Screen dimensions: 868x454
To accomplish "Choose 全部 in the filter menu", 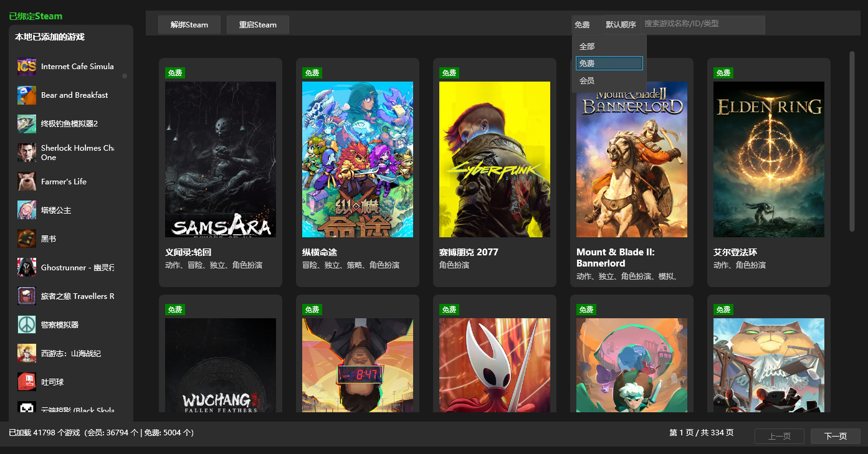I will coord(609,47).
